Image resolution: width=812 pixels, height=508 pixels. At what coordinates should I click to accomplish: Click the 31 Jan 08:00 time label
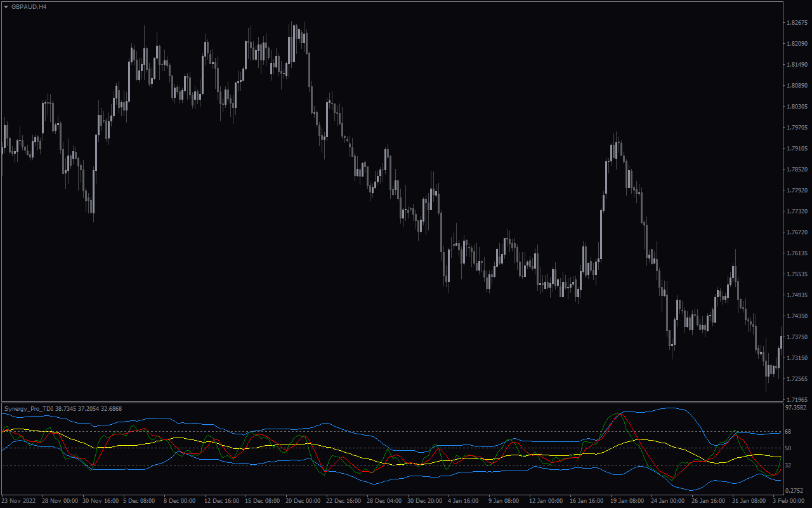point(749,501)
